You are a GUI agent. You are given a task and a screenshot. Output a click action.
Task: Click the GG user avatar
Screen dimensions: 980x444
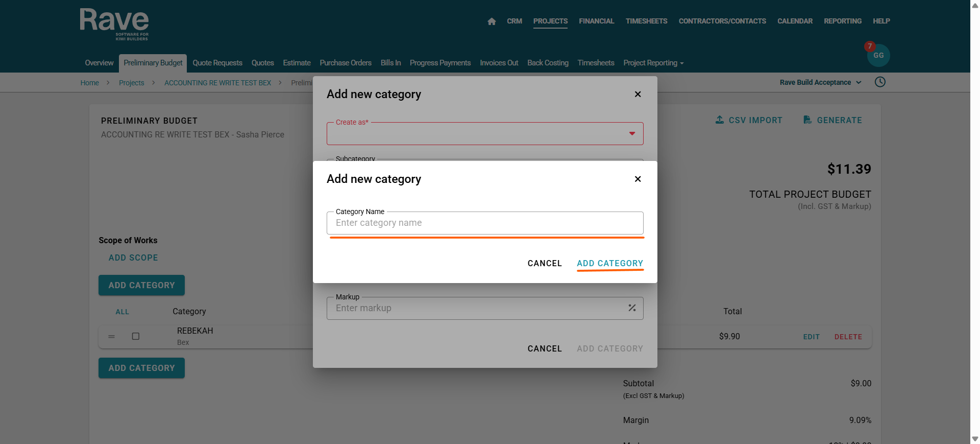tap(878, 56)
